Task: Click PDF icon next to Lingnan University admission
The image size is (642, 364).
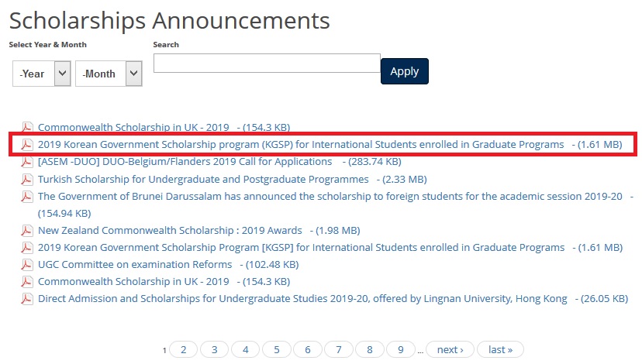Action: click(x=27, y=299)
